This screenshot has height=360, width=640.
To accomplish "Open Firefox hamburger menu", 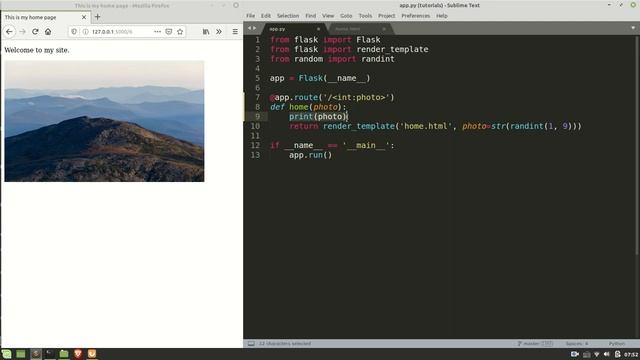I will click(235, 31).
